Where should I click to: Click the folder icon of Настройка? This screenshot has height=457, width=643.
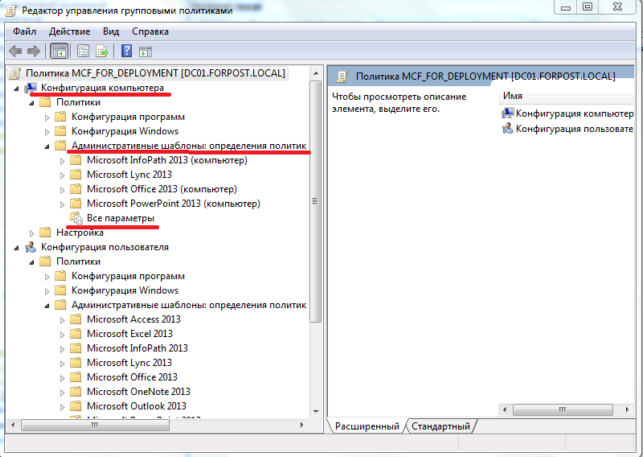(x=45, y=233)
